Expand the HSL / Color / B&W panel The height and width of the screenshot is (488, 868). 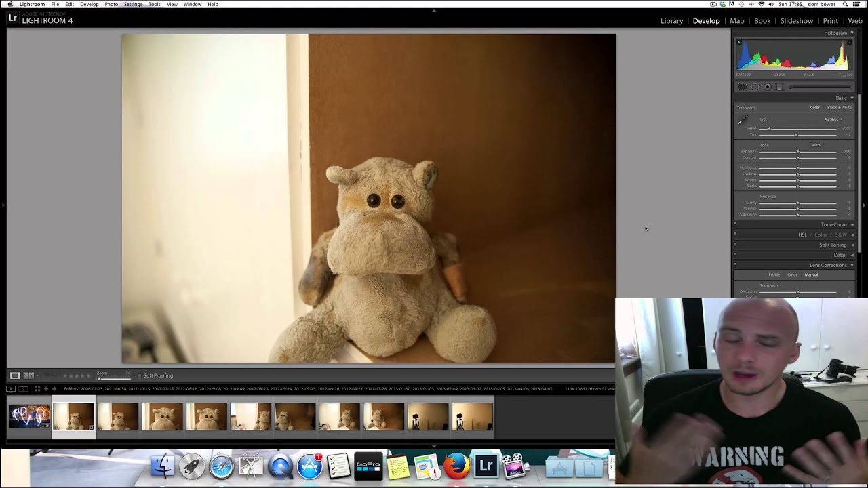[x=852, y=235]
